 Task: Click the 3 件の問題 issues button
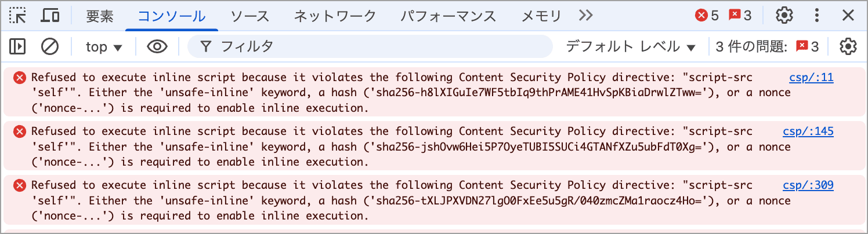click(767, 47)
